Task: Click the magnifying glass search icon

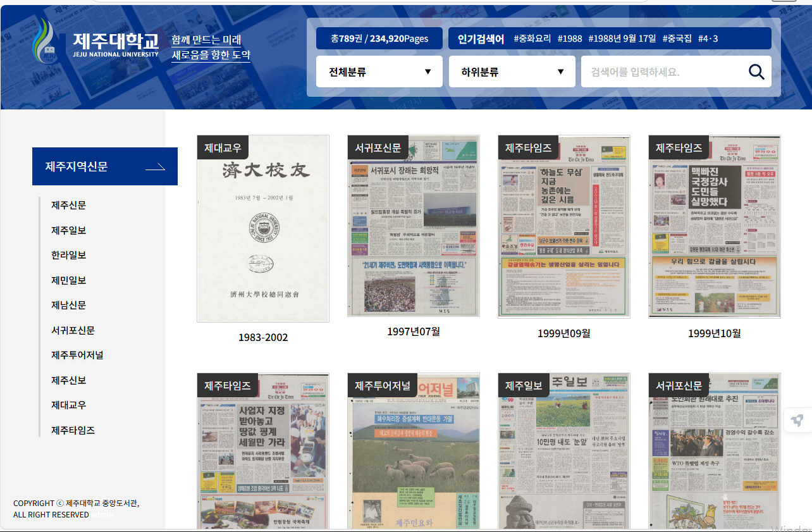Action: (x=756, y=71)
